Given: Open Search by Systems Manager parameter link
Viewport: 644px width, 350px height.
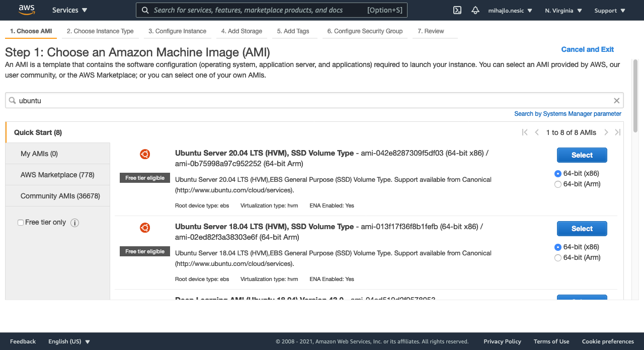Looking at the screenshot, I should (568, 114).
